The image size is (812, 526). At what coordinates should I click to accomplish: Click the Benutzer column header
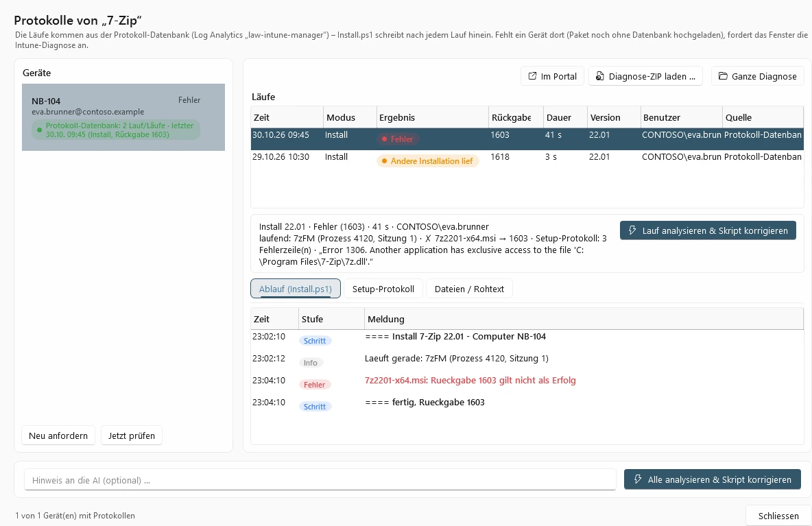681,117
